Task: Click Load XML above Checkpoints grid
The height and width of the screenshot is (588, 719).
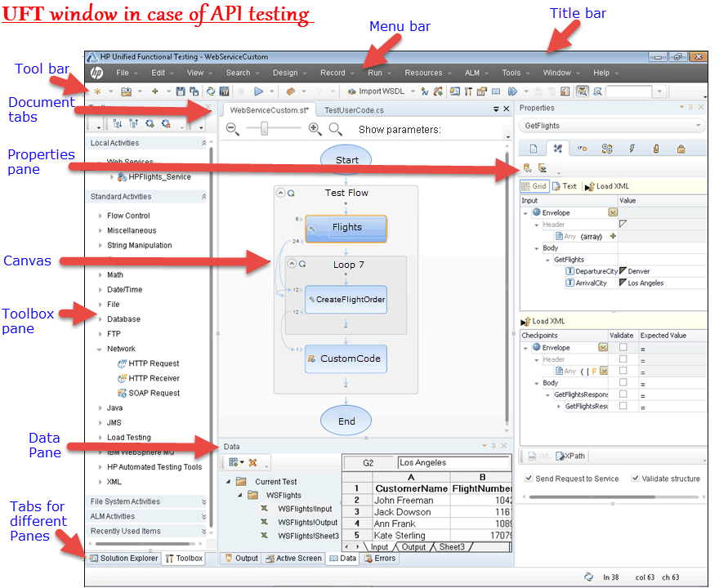Action: [x=543, y=321]
